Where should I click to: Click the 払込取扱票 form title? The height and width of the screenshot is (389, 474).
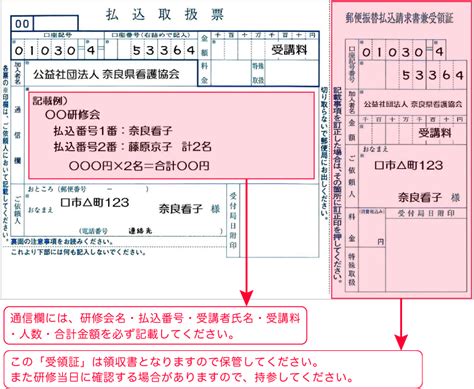(x=165, y=15)
